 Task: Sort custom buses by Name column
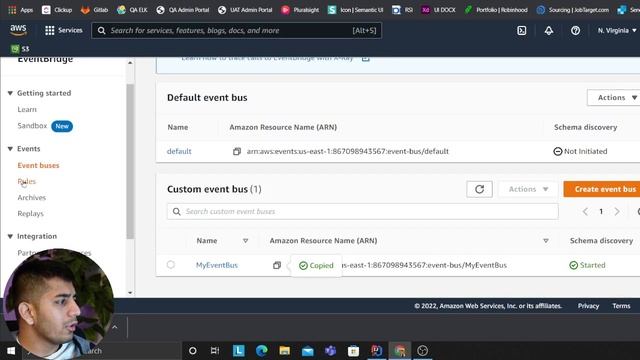click(245, 241)
